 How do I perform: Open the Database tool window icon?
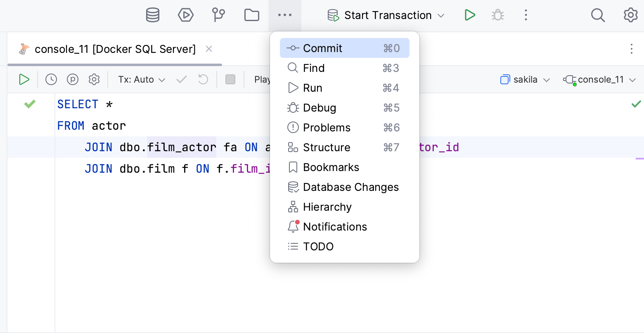(x=153, y=15)
